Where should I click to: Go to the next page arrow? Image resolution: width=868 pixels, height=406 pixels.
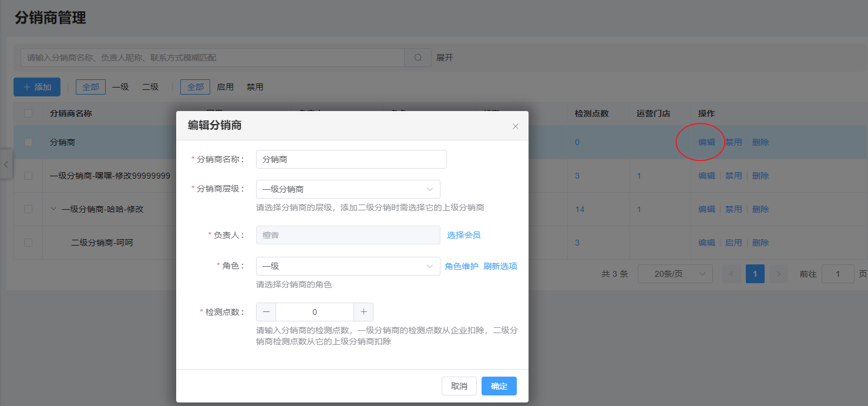click(x=779, y=274)
